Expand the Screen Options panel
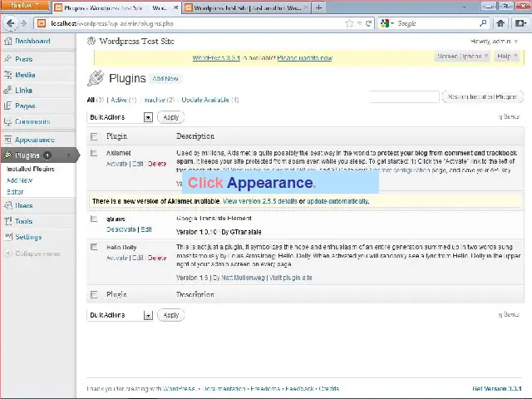The width and height of the screenshot is (532, 399). coord(462,57)
